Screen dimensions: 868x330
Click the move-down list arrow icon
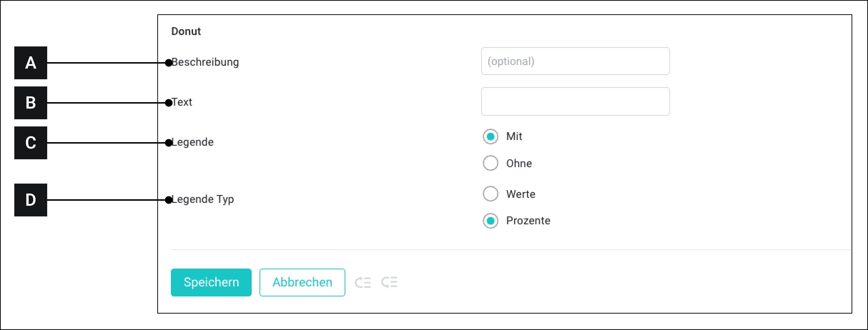[389, 282]
